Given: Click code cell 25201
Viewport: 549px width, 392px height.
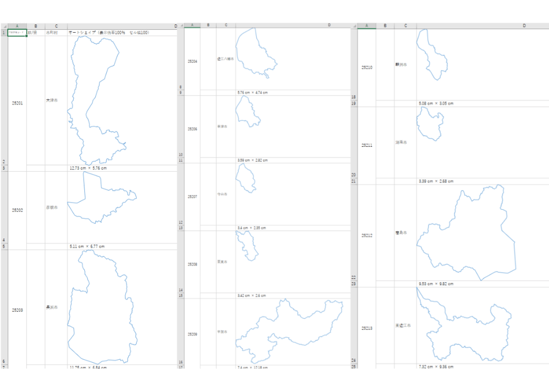Looking at the screenshot, I should pyautogui.click(x=17, y=103).
